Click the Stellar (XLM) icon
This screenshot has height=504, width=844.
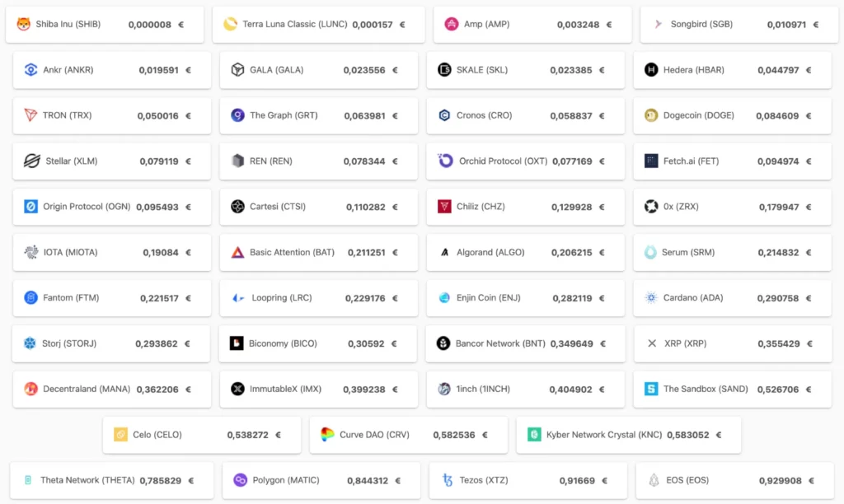pyautogui.click(x=32, y=161)
